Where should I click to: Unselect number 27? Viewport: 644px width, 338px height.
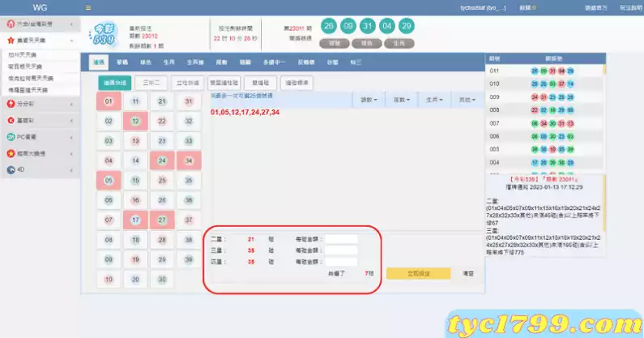click(x=162, y=220)
